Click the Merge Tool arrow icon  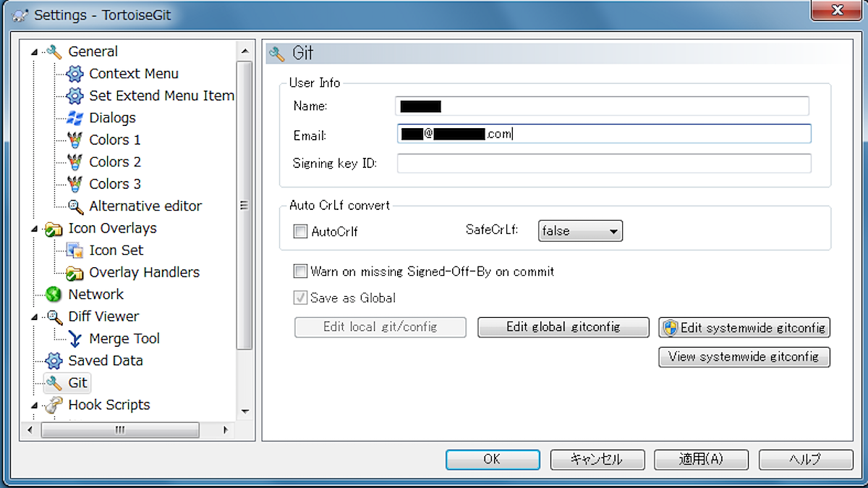75,339
